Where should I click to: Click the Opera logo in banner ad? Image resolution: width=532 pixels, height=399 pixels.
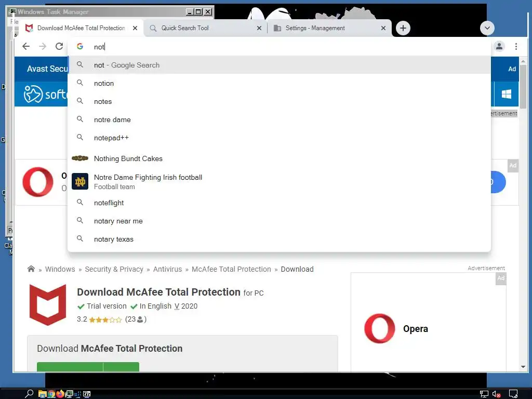(x=37, y=182)
